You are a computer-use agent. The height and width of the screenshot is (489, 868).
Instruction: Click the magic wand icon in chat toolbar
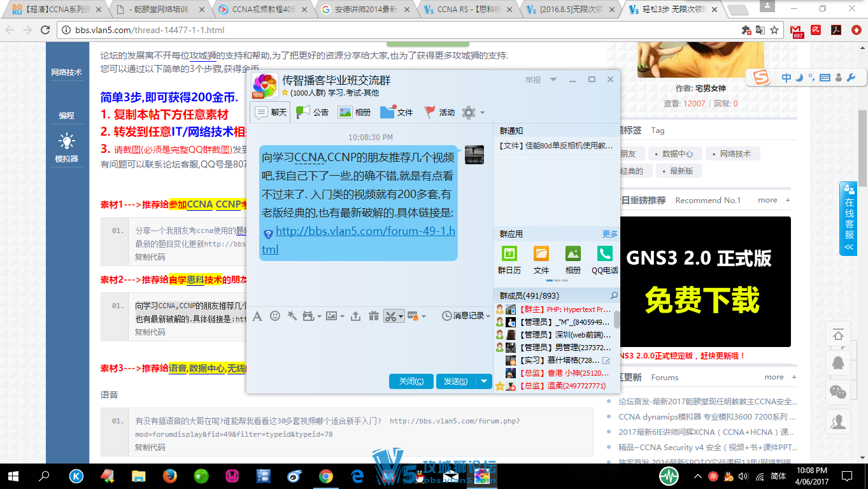coord(292,316)
